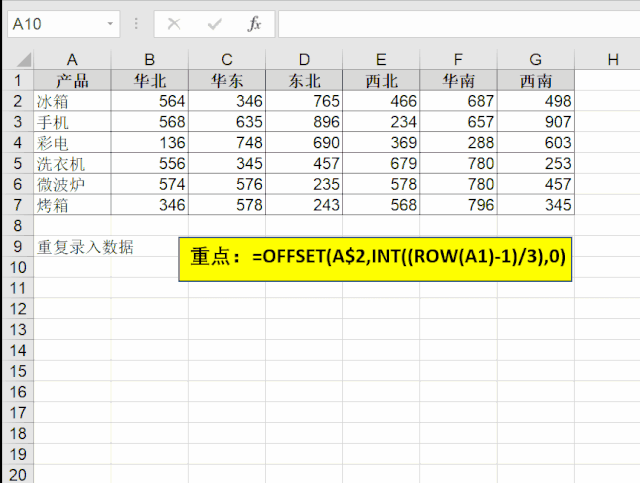Image resolution: width=640 pixels, height=483 pixels.
Task: Click cell with value 896
Action: [x=304, y=122]
